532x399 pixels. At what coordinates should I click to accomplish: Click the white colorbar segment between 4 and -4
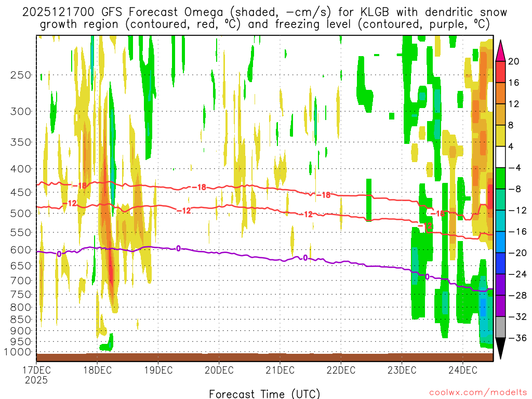pos(500,157)
